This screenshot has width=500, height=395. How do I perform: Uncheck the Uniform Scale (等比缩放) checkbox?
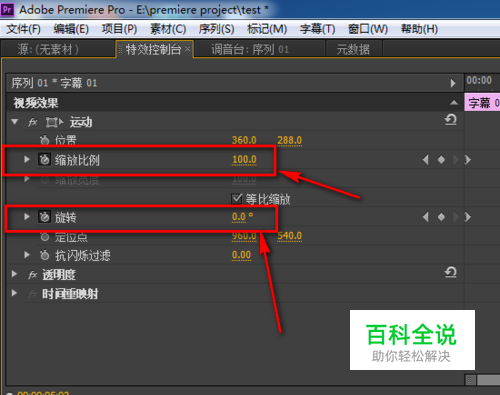tap(236, 199)
